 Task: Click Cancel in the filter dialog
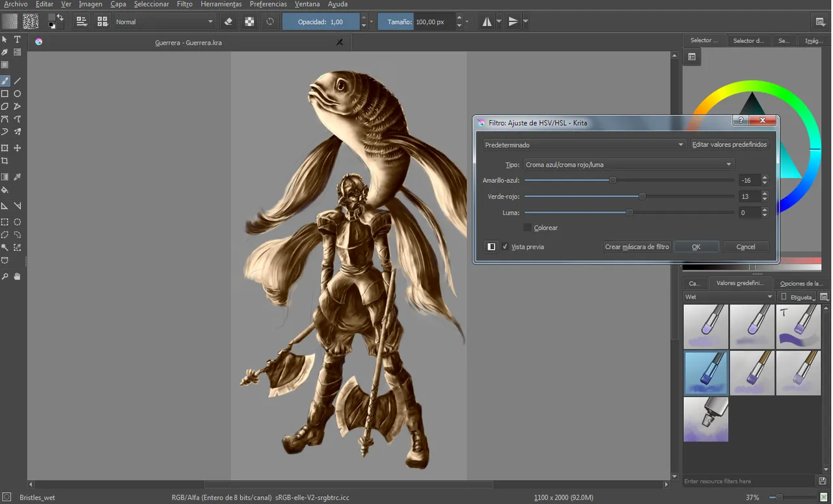746,246
